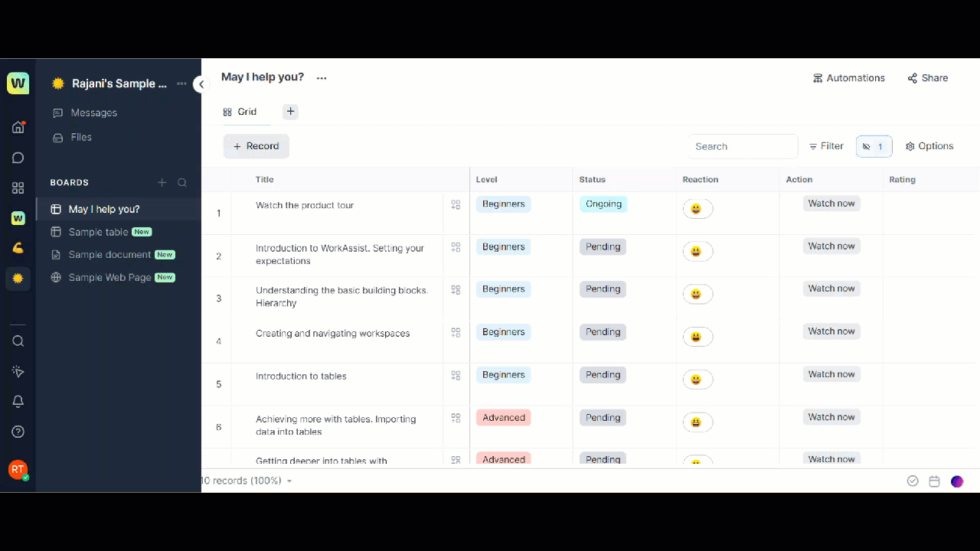The width and height of the screenshot is (980, 551).
Task: Open the Home icon in left rail
Action: click(18, 127)
